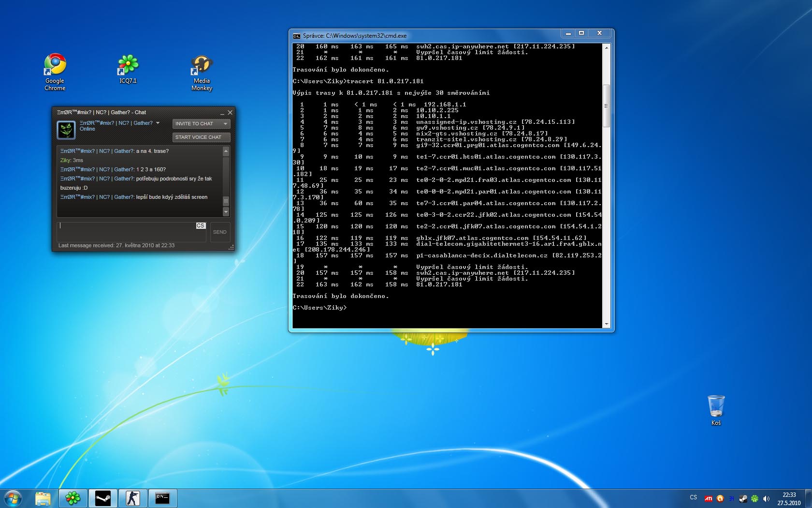Mute sound via the speaker tray icon
This screenshot has width=812, height=508.
pos(767,497)
